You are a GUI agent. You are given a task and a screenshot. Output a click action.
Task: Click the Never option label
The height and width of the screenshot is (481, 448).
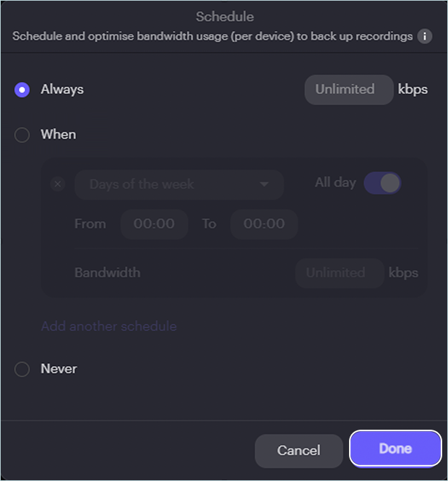tap(59, 369)
